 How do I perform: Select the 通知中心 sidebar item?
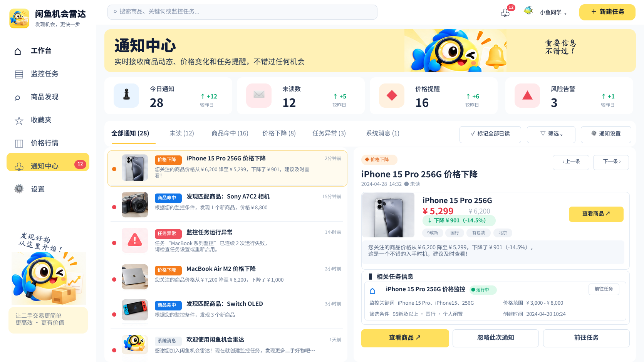tap(48, 162)
